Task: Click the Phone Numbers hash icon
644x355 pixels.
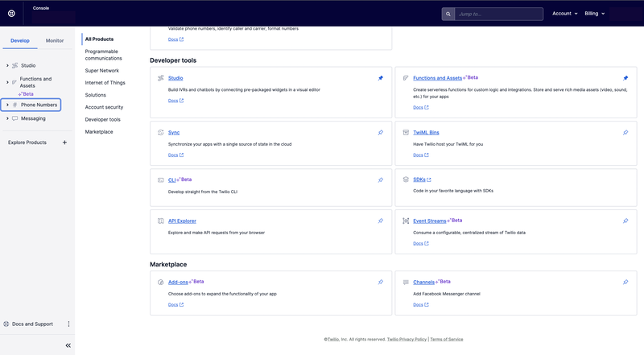Action: 14,105
